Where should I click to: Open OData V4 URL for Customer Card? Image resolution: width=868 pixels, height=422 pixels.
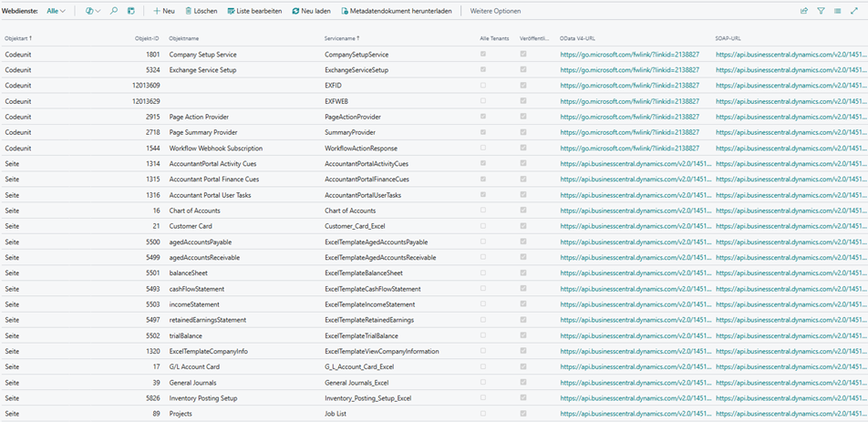[635, 226]
